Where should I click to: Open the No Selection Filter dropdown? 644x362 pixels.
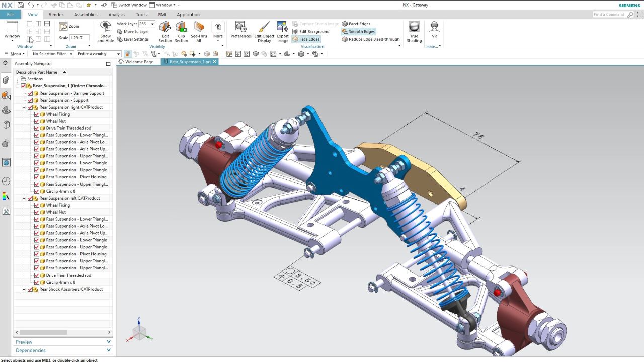53,54
